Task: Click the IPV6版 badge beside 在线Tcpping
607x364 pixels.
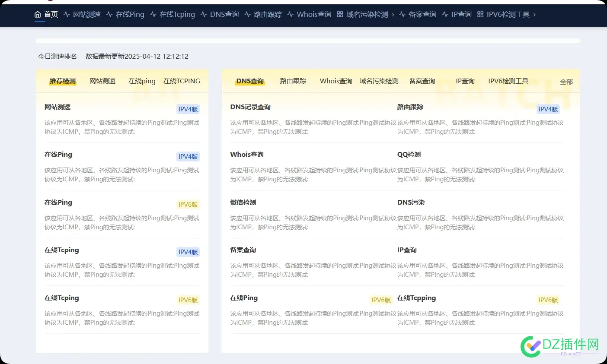Action: pos(548,300)
